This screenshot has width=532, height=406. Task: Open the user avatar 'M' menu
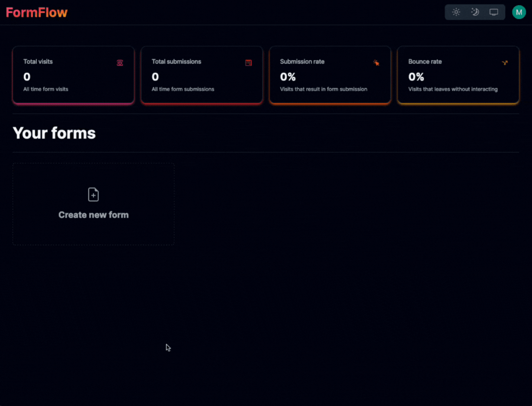coord(519,12)
